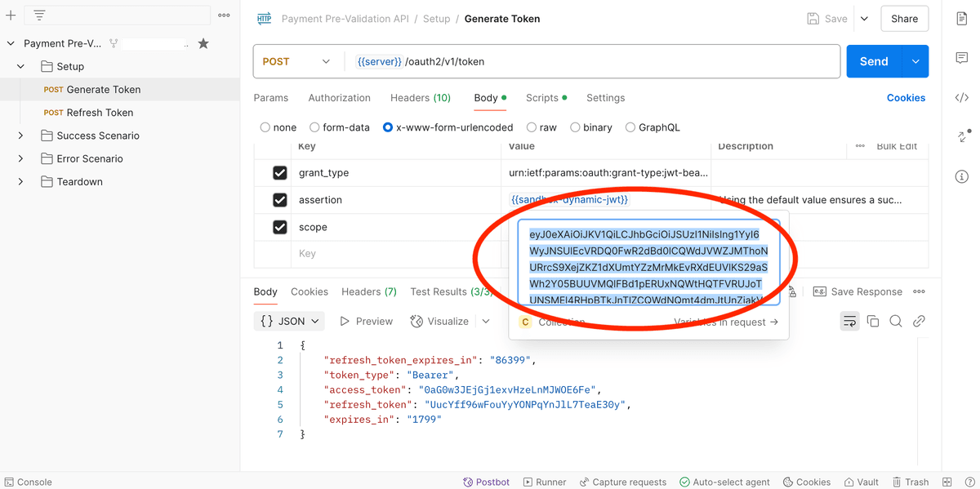Switch to the Authorization tab
The image size is (980, 489).
point(339,98)
